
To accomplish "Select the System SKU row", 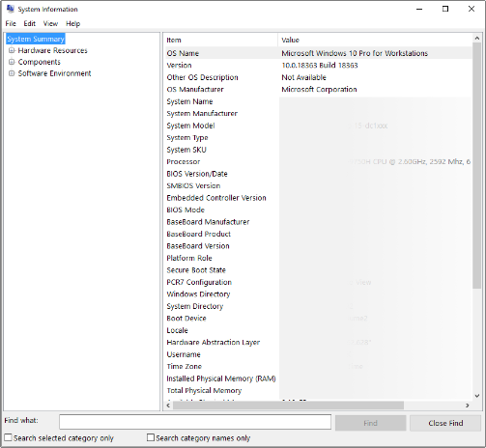I will point(319,150).
